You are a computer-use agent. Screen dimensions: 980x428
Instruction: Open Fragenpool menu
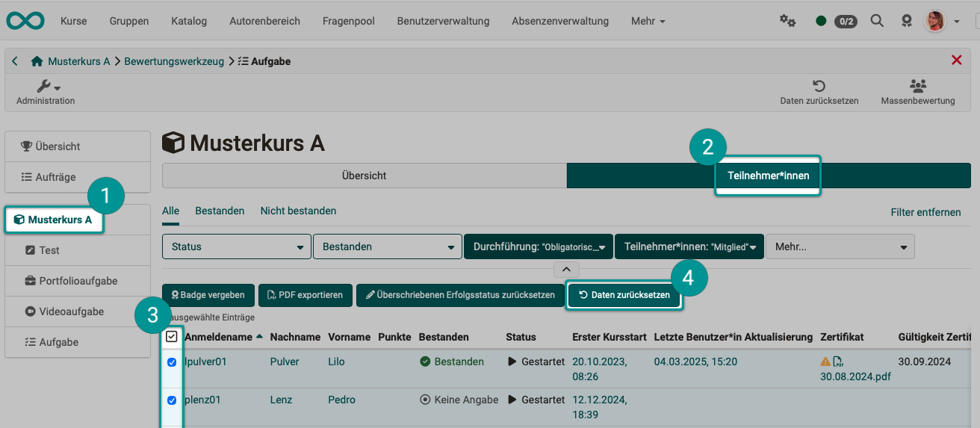click(x=348, y=21)
